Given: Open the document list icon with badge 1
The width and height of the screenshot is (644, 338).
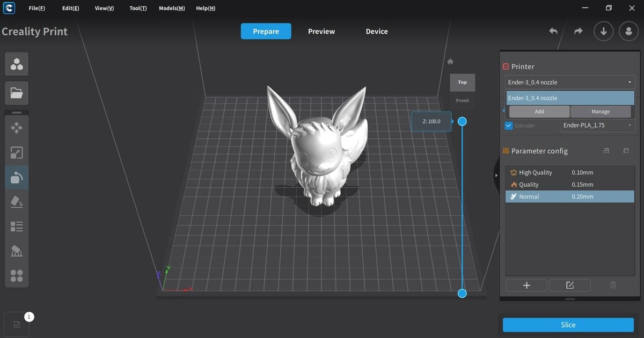Looking at the screenshot, I should point(17,324).
